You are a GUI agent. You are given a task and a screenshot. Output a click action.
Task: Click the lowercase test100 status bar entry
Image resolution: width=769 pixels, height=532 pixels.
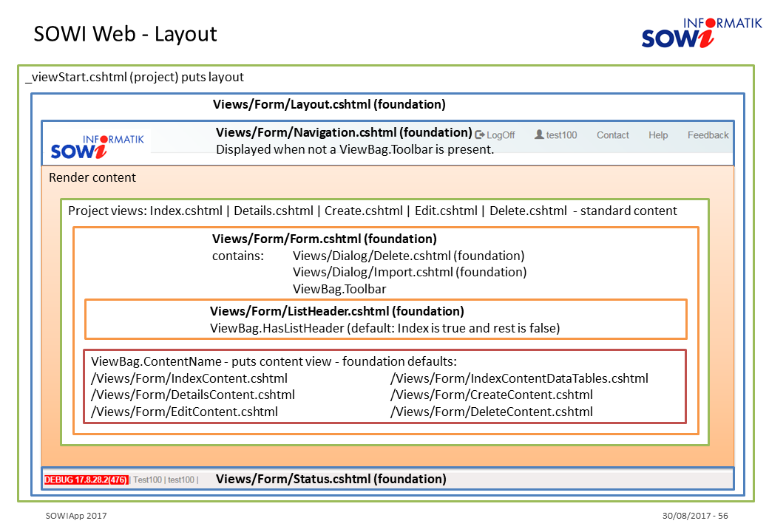pos(181,480)
